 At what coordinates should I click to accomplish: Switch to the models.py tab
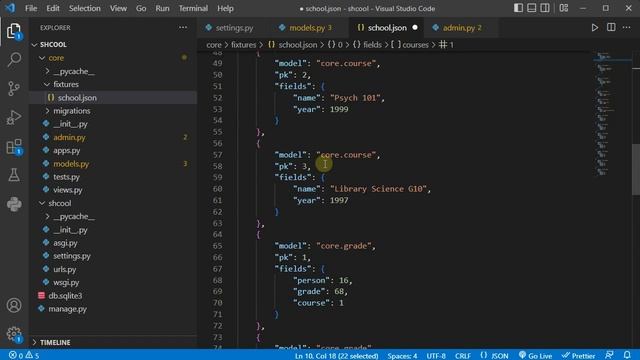point(307,28)
